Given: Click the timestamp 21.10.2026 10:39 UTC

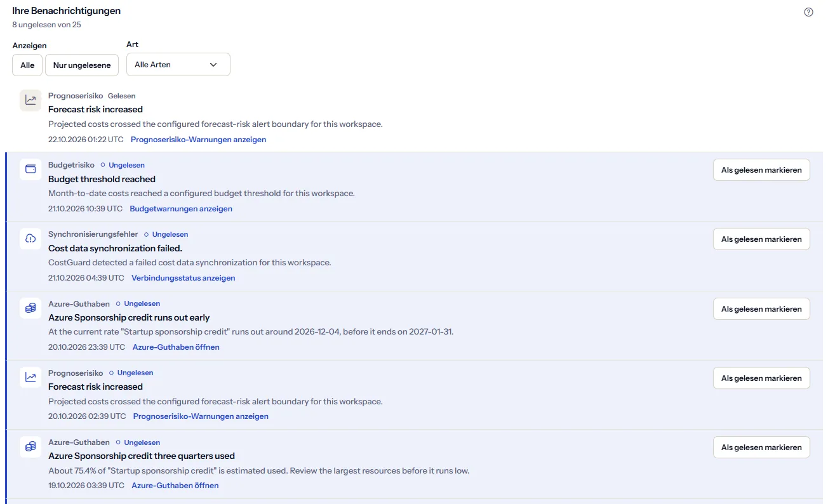Looking at the screenshot, I should (85, 209).
